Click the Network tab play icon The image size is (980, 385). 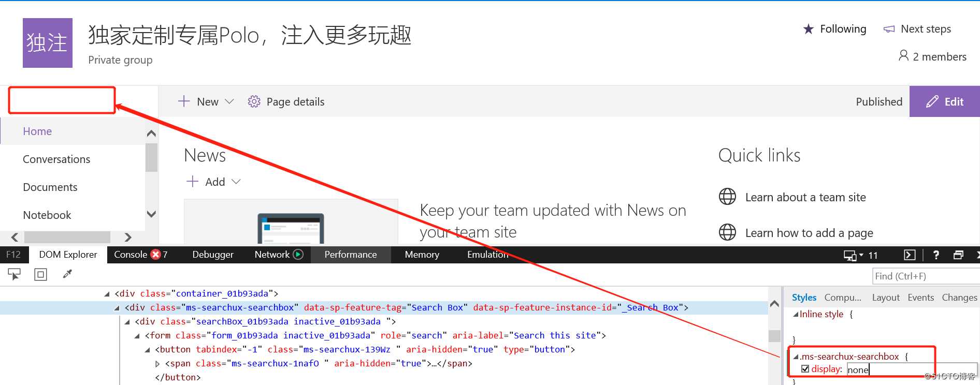click(298, 254)
